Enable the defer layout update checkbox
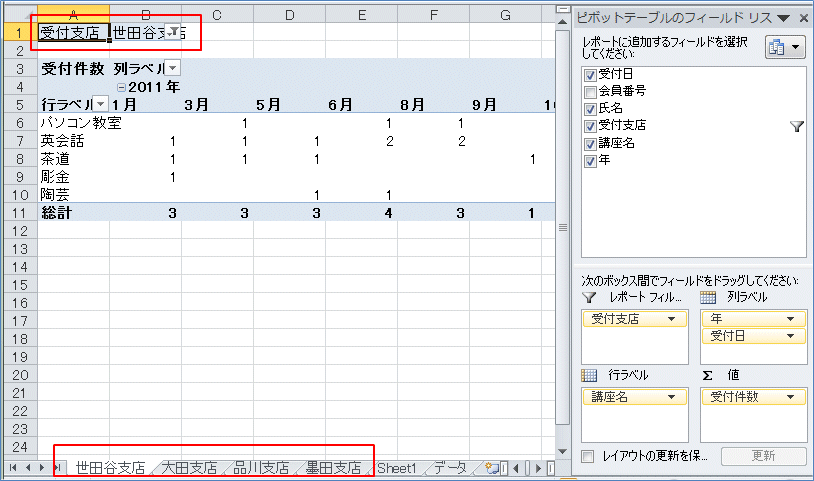814x481 pixels. pos(588,456)
